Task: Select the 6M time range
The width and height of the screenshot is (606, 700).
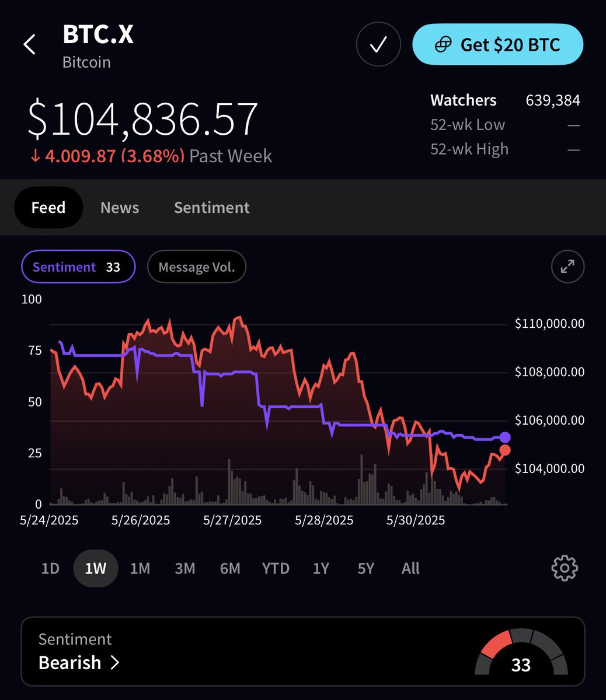Action: [x=230, y=568]
